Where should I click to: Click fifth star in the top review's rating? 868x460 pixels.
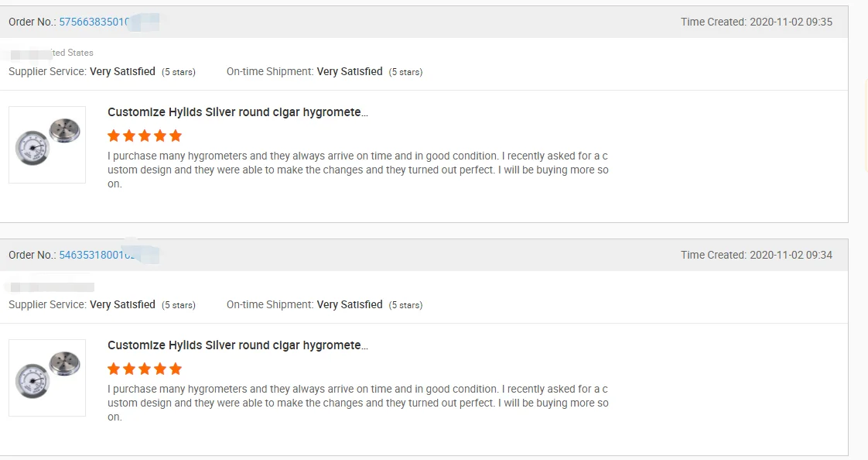[x=176, y=136]
